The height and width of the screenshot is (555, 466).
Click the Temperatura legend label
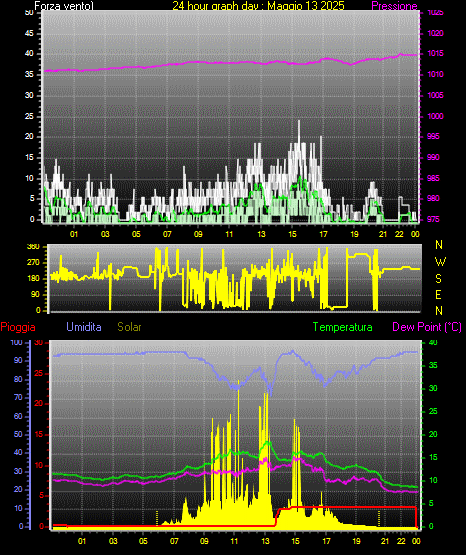(x=343, y=327)
